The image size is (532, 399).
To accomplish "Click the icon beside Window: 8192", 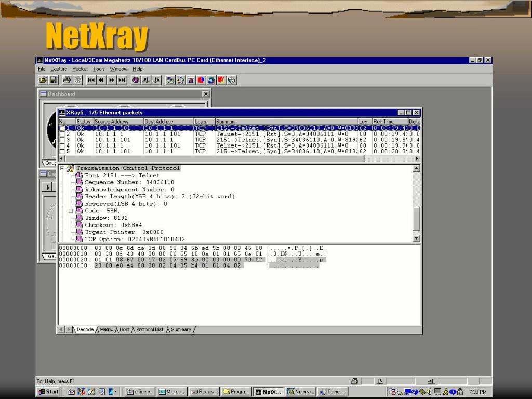I will 79,218.
